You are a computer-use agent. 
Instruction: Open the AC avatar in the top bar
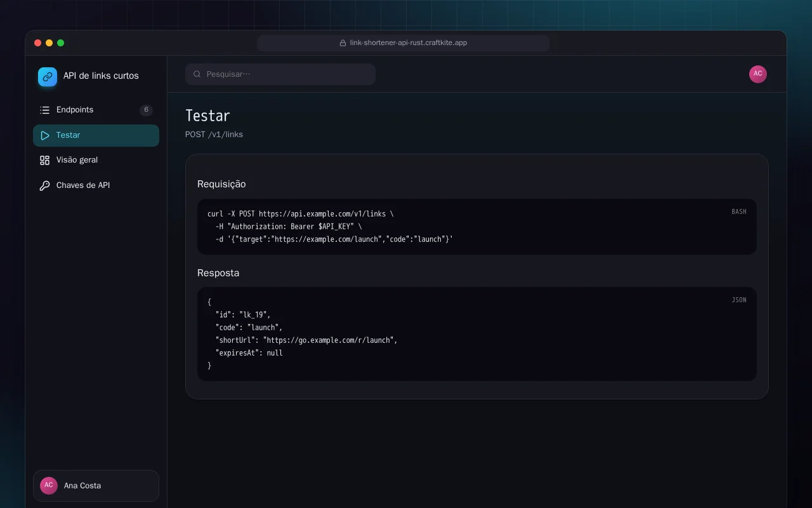tap(758, 74)
